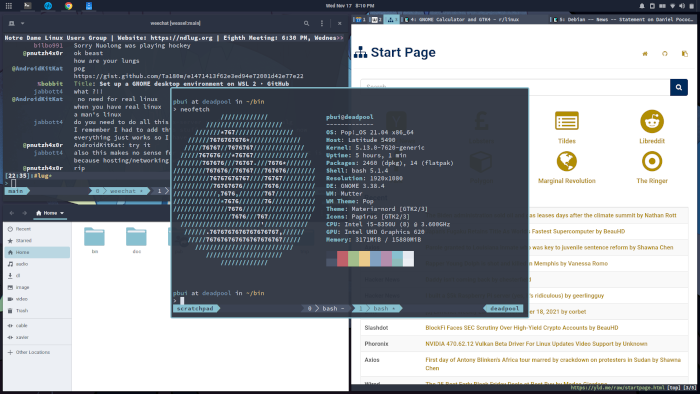Expand the Home path dropdown in Files
700x394 pixels.
62,213
